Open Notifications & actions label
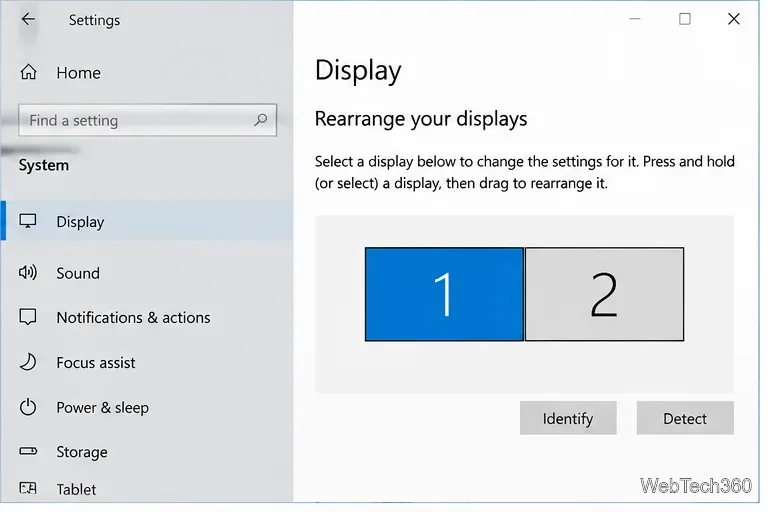The width and height of the screenshot is (768, 512). 133,317
